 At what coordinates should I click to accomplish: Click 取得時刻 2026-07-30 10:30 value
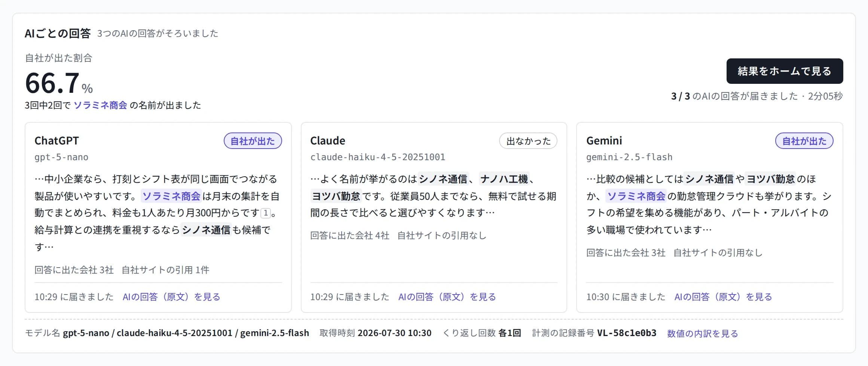(394, 333)
